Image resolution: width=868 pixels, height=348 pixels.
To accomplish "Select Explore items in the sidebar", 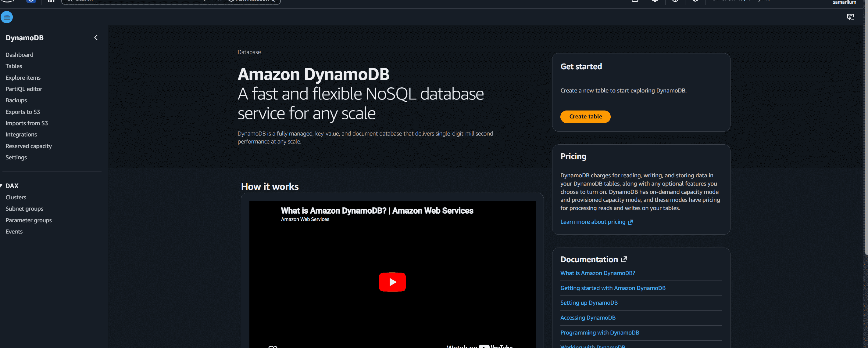I will pyautogui.click(x=23, y=78).
